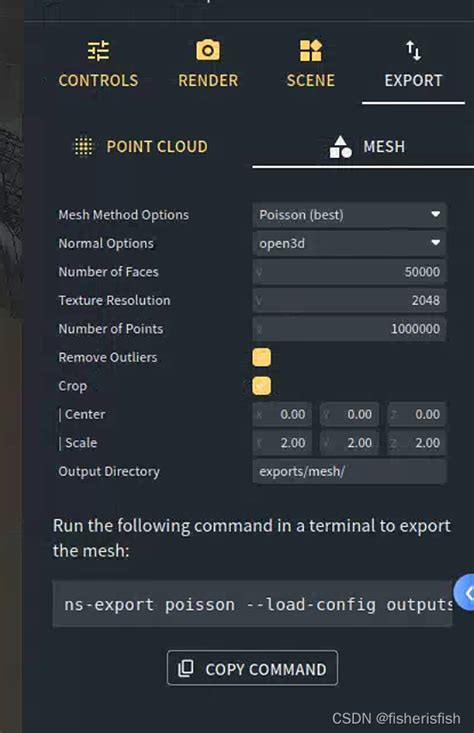Switch to the POINT CLOUD tab
The image size is (474, 733).
[x=142, y=147]
